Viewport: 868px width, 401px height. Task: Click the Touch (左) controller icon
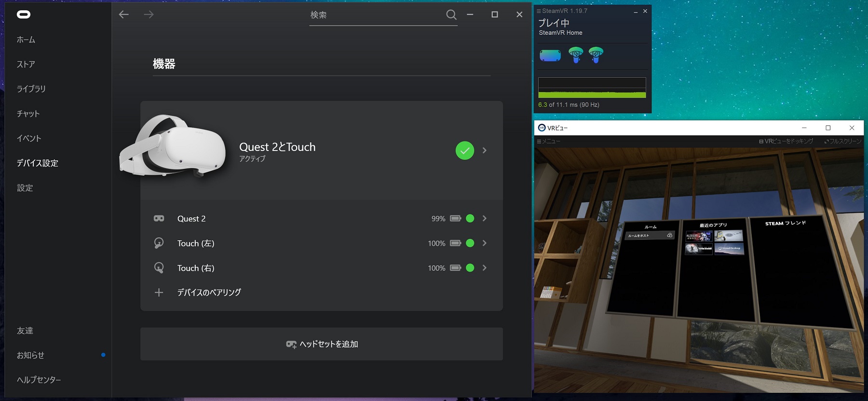(x=159, y=243)
